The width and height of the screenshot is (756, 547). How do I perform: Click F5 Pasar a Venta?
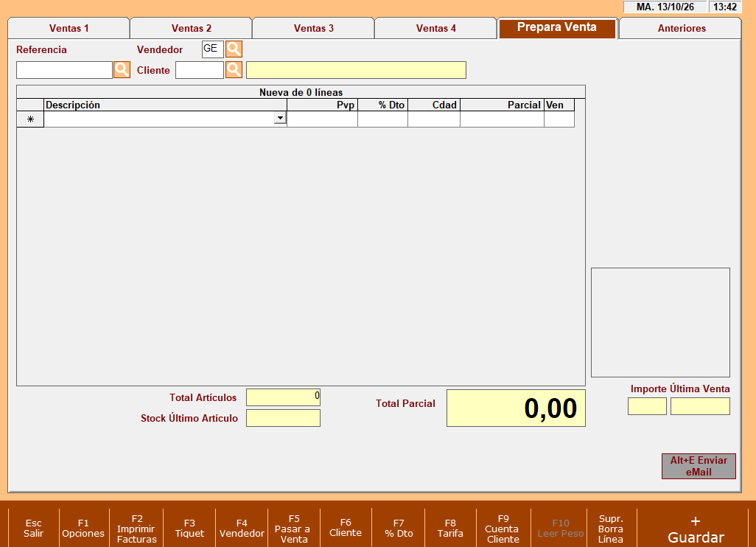(293, 528)
